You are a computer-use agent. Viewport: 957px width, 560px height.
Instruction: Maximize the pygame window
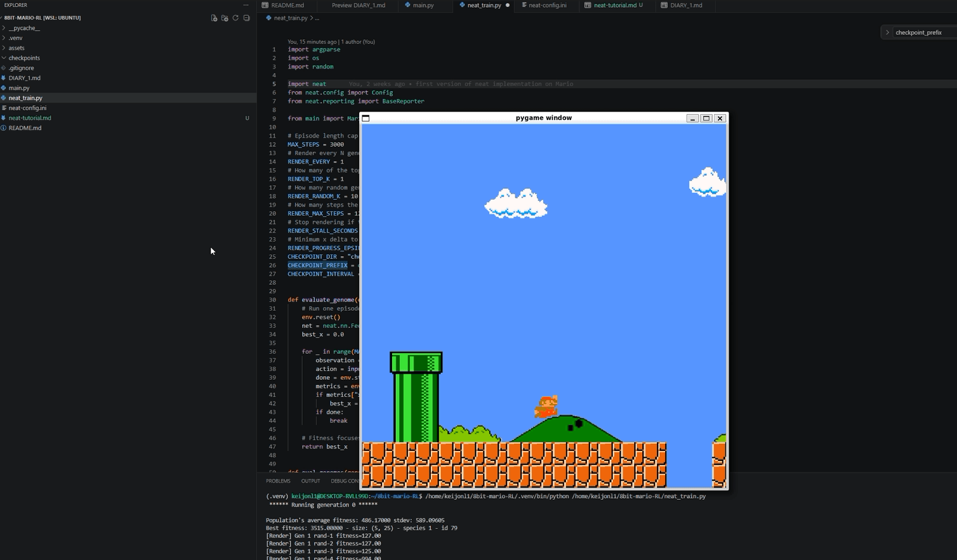coord(706,118)
